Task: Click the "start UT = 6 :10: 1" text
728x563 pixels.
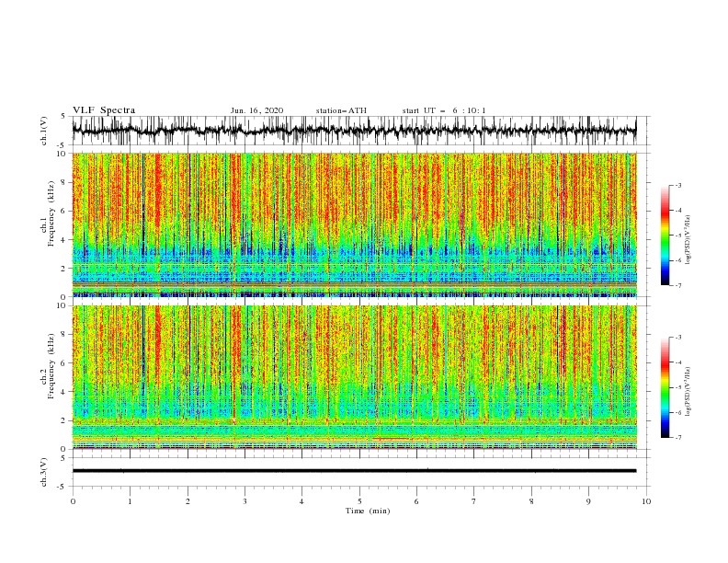Action: (x=444, y=110)
